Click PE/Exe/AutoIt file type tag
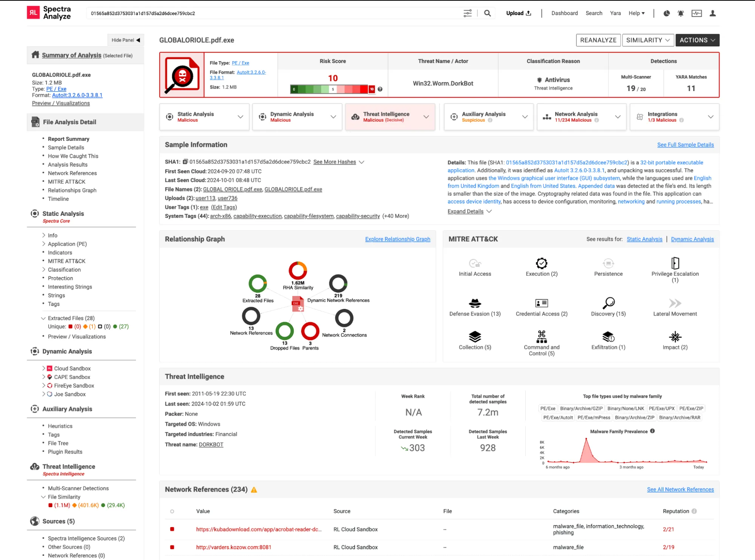The height and width of the screenshot is (560, 755). click(x=557, y=418)
